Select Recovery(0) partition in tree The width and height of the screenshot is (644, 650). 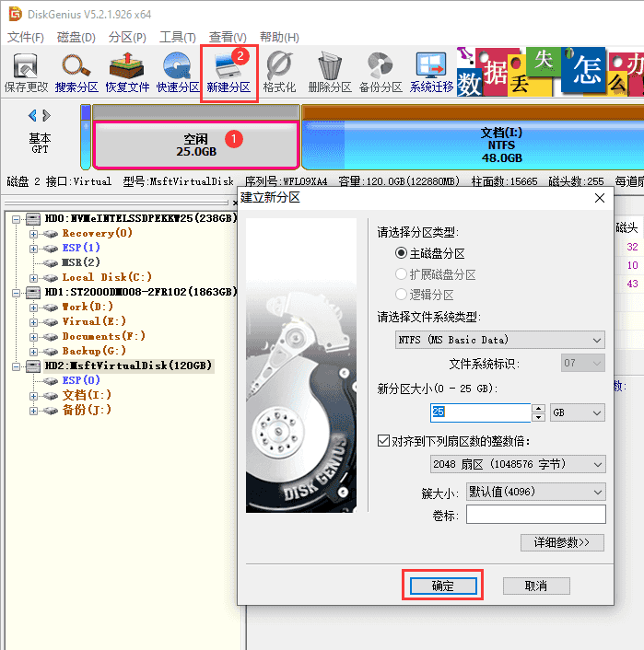pos(97,233)
